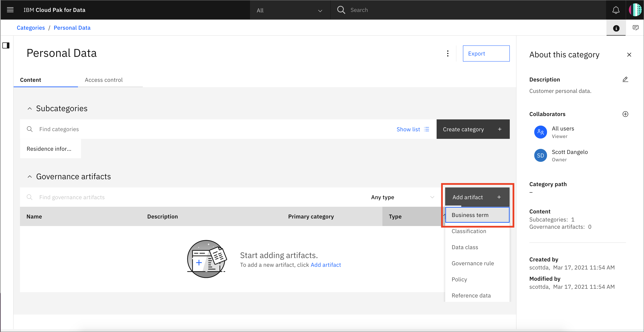Close the About this category panel
The image size is (644, 332).
(x=628, y=54)
